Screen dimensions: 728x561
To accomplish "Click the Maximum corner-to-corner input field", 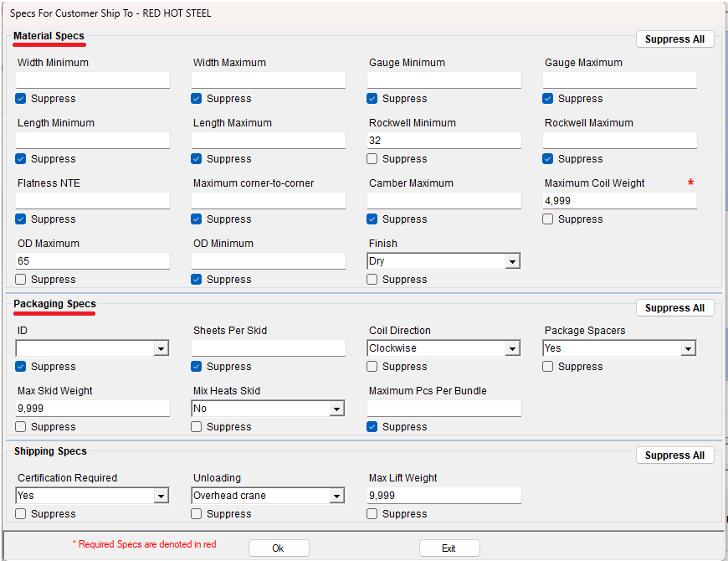I will tap(269, 201).
